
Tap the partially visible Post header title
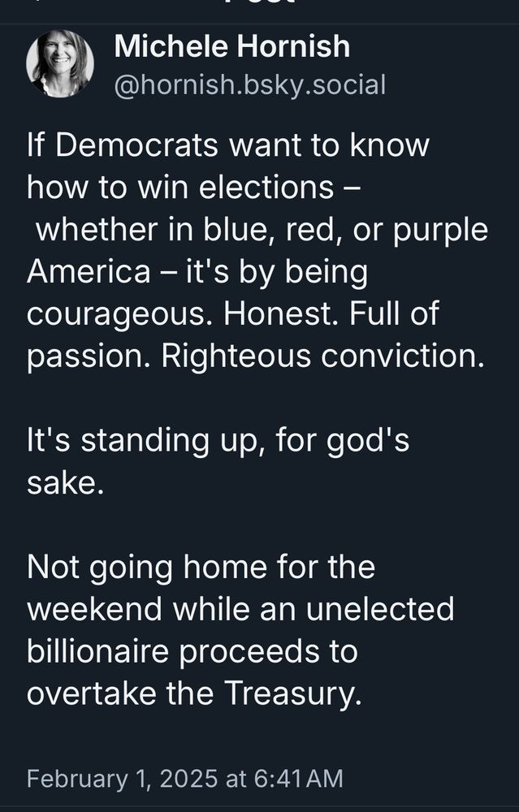[259, 3]
